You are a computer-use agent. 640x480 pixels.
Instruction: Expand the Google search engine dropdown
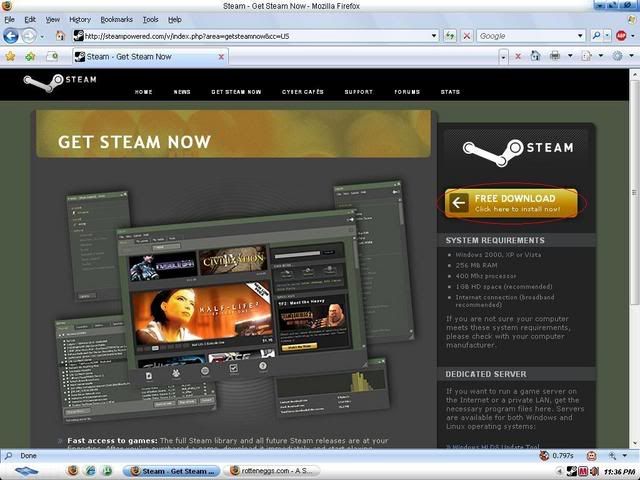click(x=579, y=36)
